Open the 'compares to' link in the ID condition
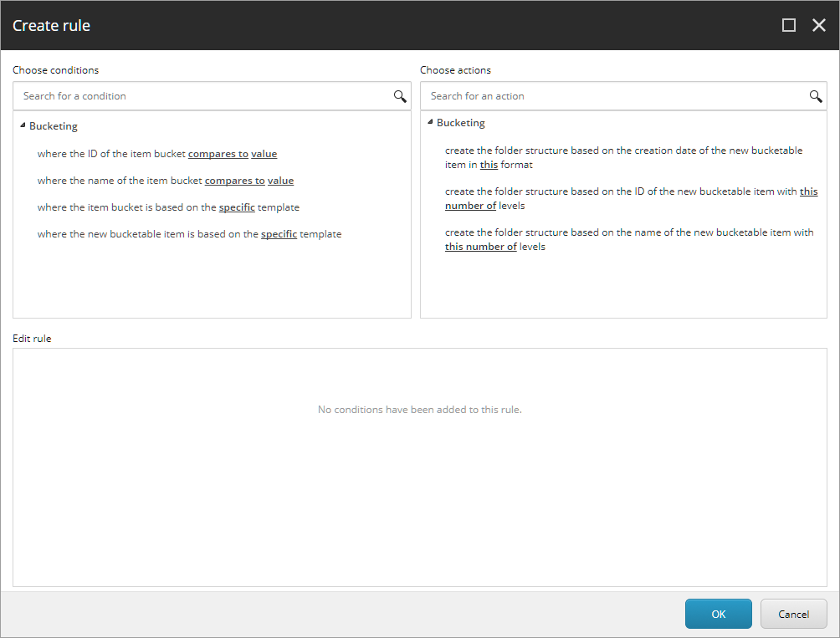The image size is (840, 638). 218,153
